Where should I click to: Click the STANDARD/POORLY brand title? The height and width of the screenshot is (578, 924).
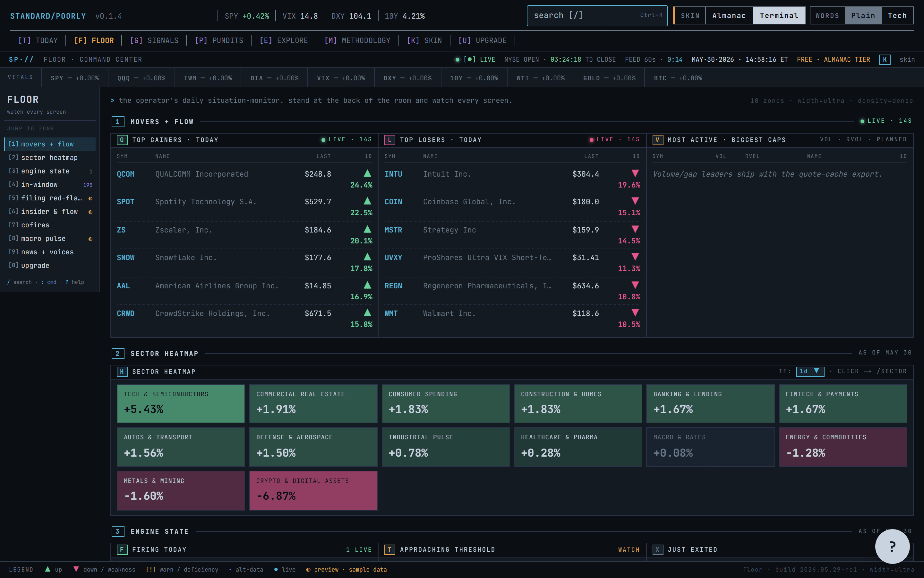pos(48,16)
